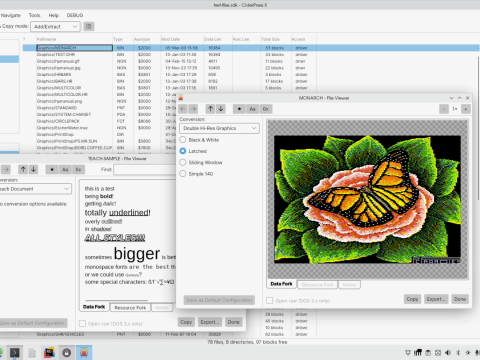Select Sliding Window radio option
Screen dimensions: 480x360
[x=201, y=162]
